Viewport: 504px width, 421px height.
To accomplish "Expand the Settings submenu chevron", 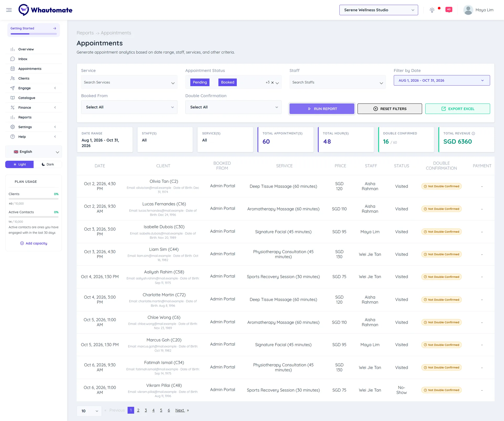I will coord(55,127).
